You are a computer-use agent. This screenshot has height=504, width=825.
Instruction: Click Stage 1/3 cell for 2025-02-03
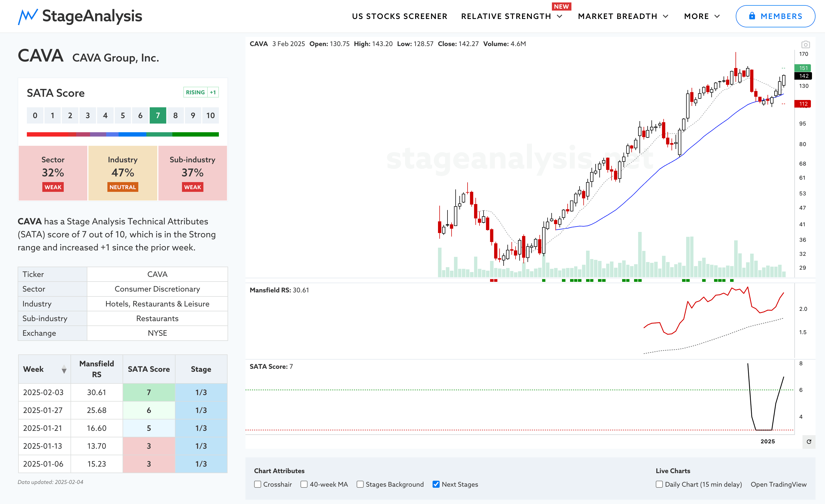pos(201,392)
